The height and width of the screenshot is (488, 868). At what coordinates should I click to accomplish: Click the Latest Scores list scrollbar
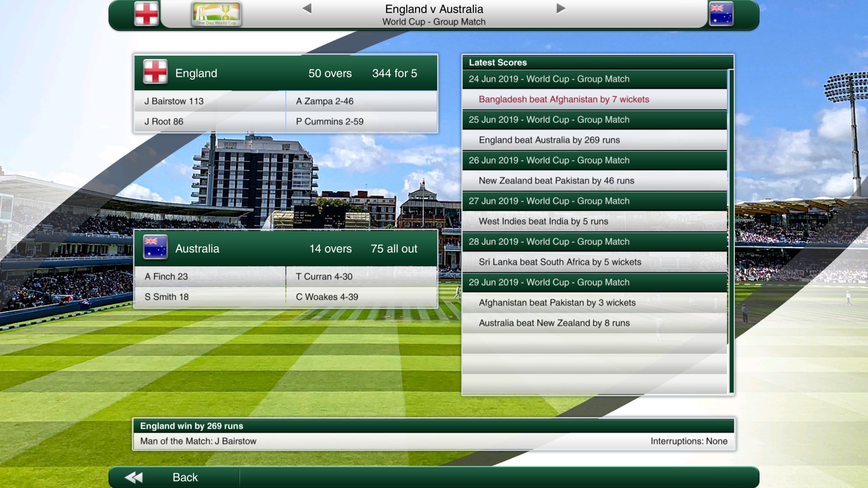[731, 231]
